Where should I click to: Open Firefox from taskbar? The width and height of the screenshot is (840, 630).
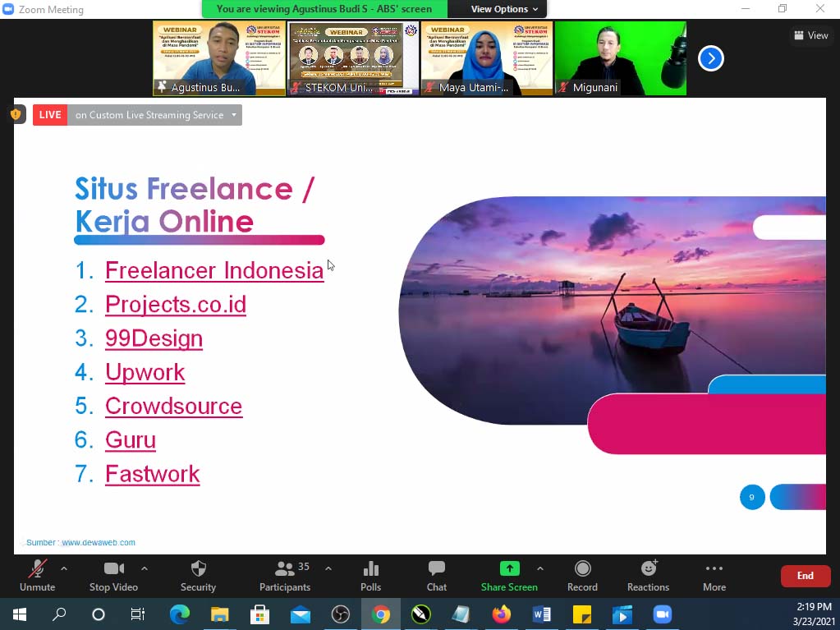click(x=502, y=614)
